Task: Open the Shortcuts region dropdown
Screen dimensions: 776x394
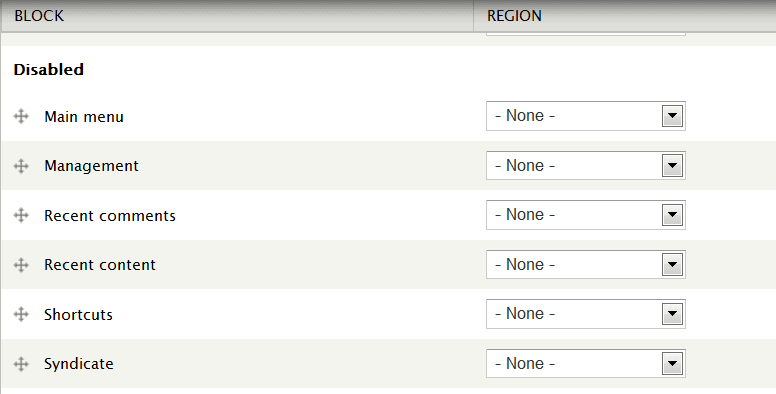Action: point(585,314)
